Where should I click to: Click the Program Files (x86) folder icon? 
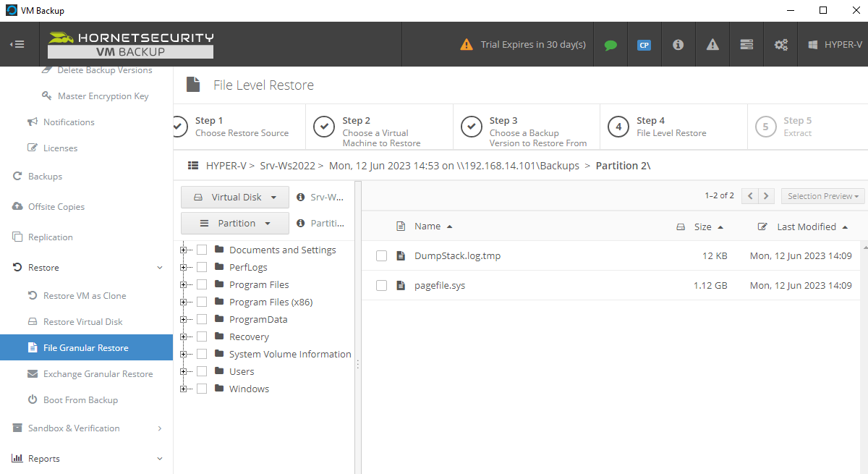click(x=219, y=302)
